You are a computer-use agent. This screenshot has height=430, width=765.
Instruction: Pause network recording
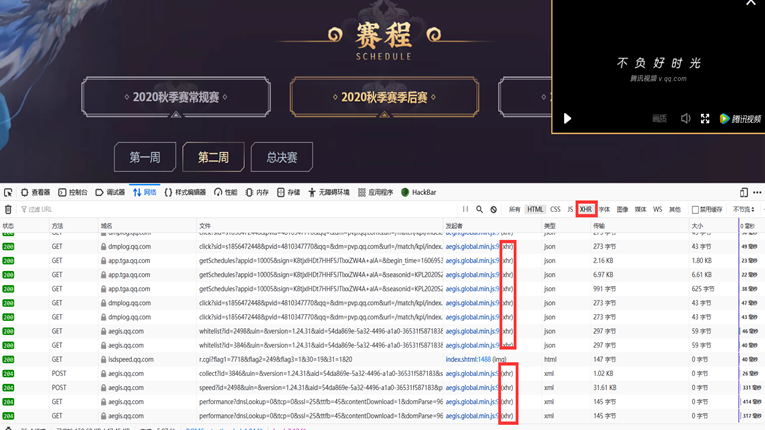(x=465, y=209)
